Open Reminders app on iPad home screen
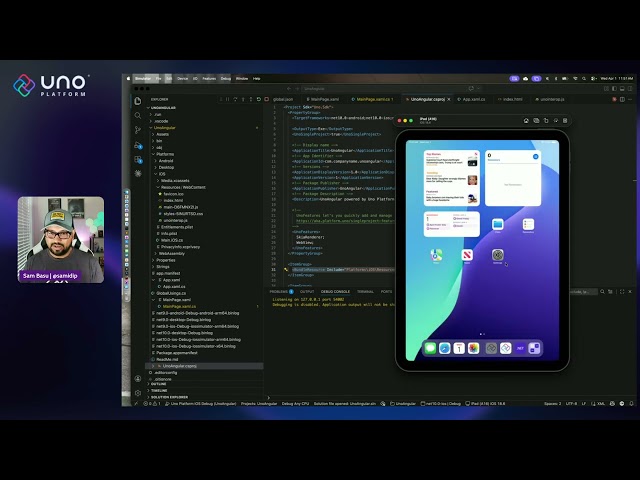Image resolution: width=640 pixels, height=480 pixels. pos(528,225)
